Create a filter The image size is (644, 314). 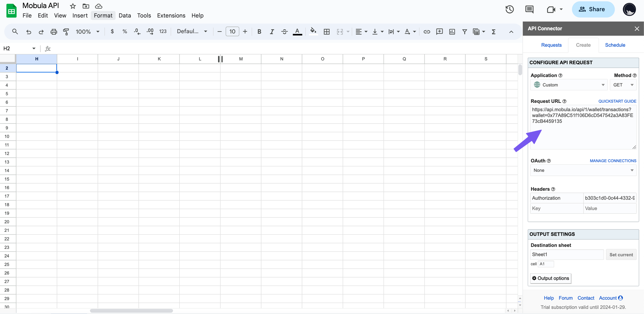tap(465, 32)
